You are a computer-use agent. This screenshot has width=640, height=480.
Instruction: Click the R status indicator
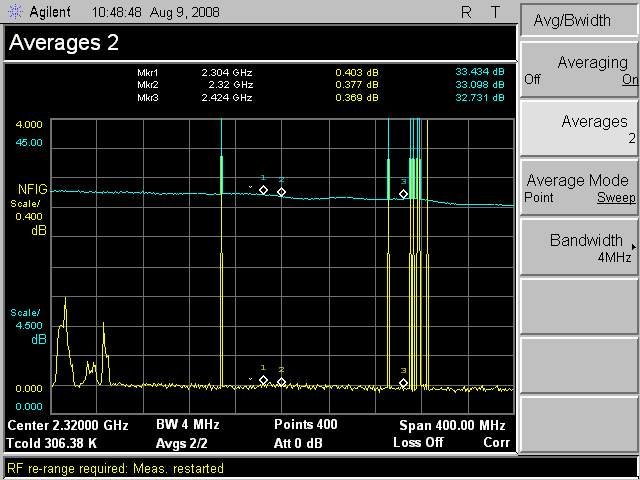(x=466, y=13)
